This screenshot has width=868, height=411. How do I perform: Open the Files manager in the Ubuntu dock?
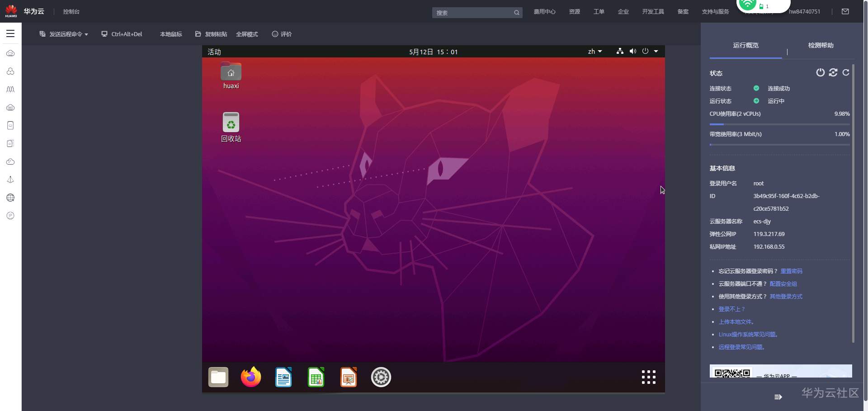click(218, 377)
